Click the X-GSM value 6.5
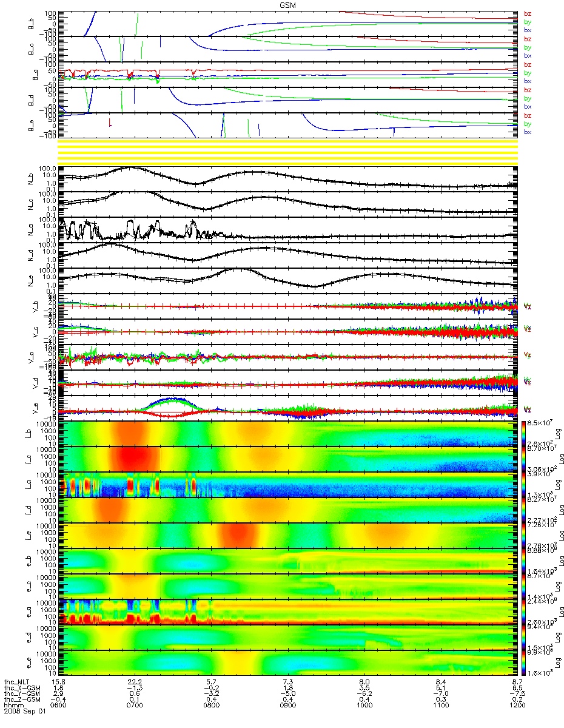 click(518, 687)
